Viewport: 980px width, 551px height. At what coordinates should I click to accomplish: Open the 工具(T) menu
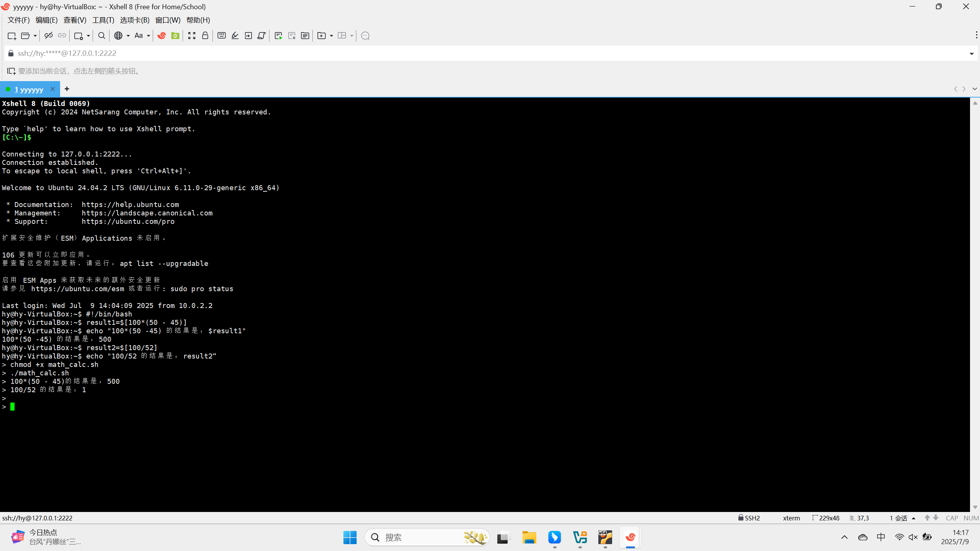point(103,20)
